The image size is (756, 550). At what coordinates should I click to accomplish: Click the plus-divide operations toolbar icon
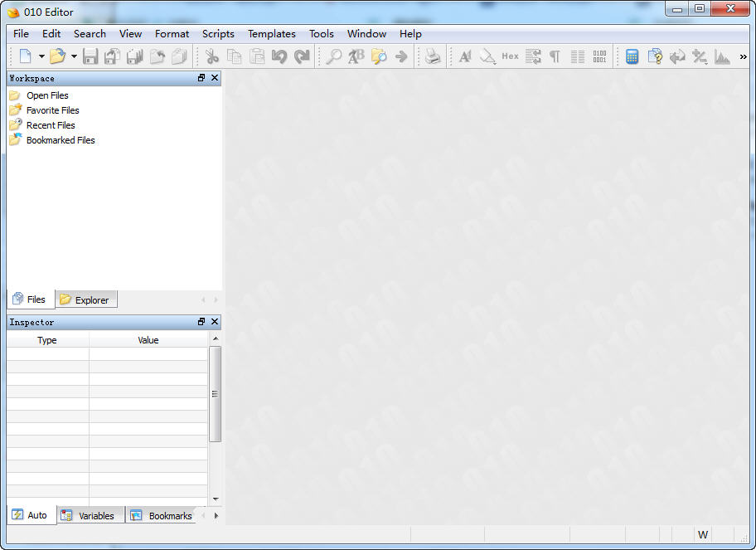[700, 56]
